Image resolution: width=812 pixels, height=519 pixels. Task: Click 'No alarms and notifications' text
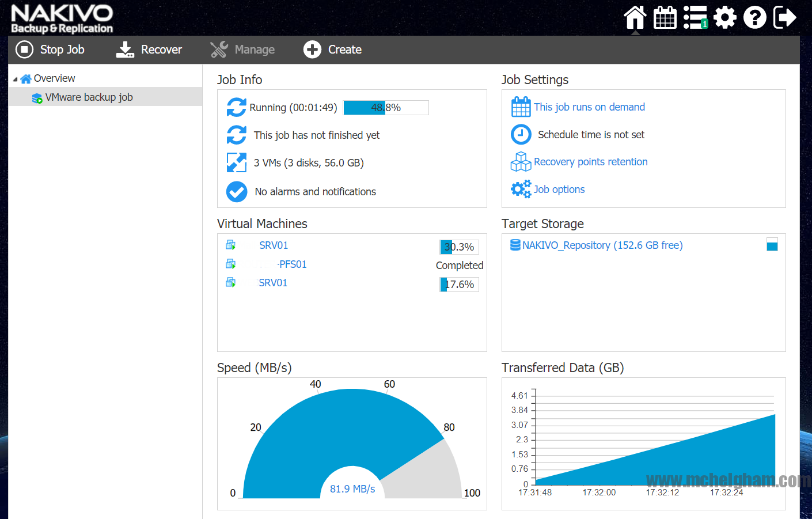tap(315, 192)
